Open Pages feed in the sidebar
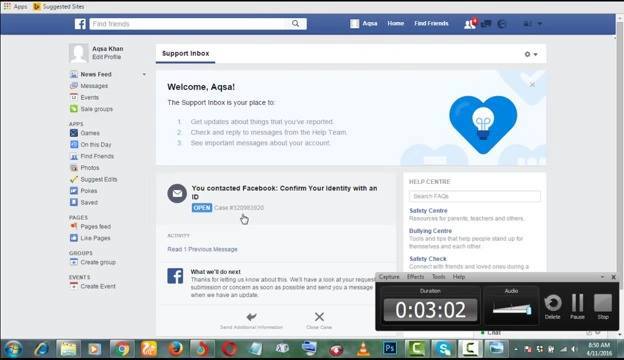The width and height of the screenshot is (624, 360). (x=96, y=226)
